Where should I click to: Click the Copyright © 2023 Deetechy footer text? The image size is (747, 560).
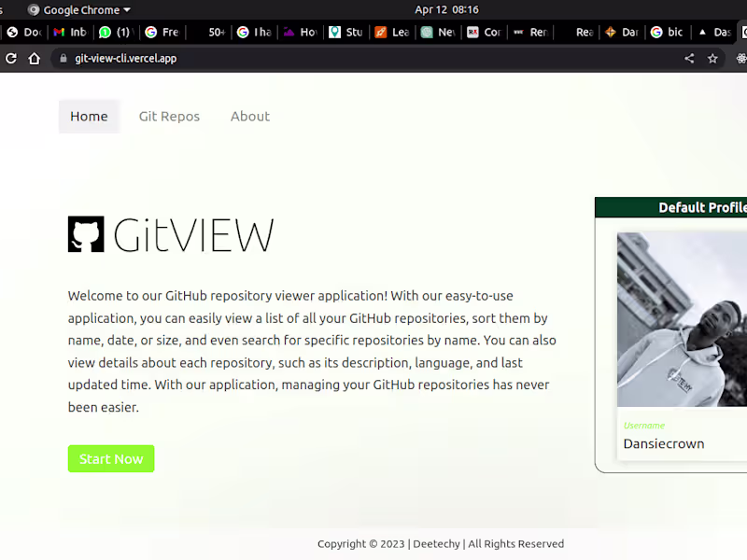[441, 544]
